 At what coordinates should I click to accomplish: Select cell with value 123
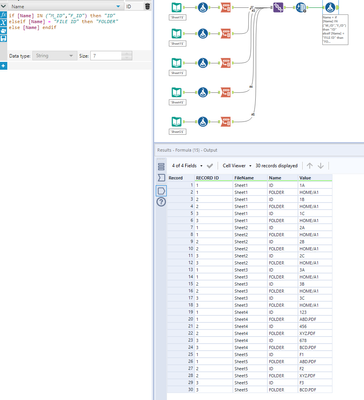click(315, 312)
